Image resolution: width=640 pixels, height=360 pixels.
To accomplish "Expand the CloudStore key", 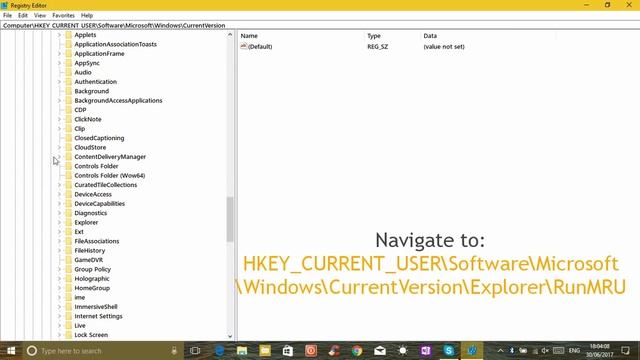I will click(x=59, y=147).
